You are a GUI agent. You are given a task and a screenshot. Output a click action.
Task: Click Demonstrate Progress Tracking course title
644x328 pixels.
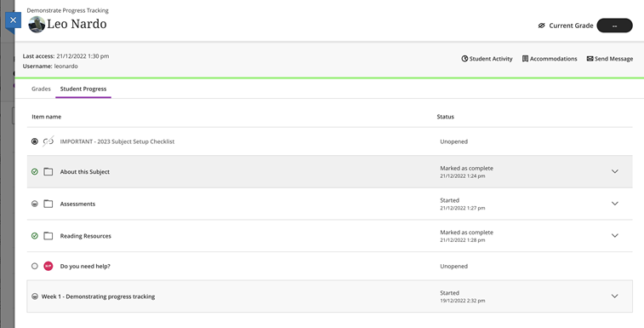coord(68,11)
